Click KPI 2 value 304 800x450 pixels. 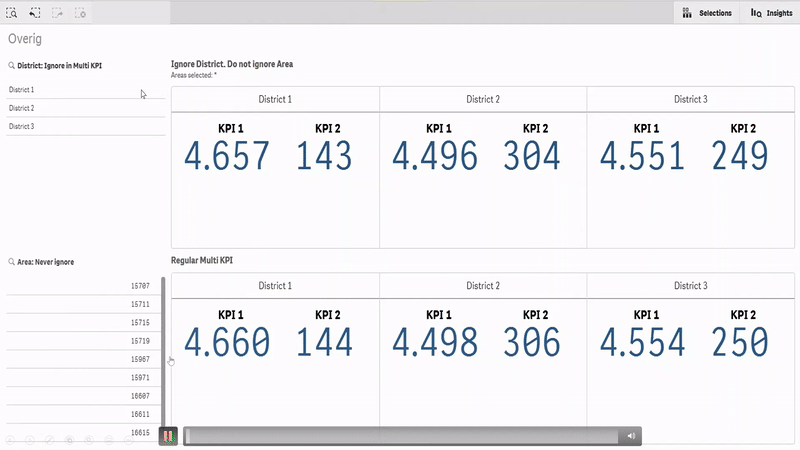click(532, 156)
